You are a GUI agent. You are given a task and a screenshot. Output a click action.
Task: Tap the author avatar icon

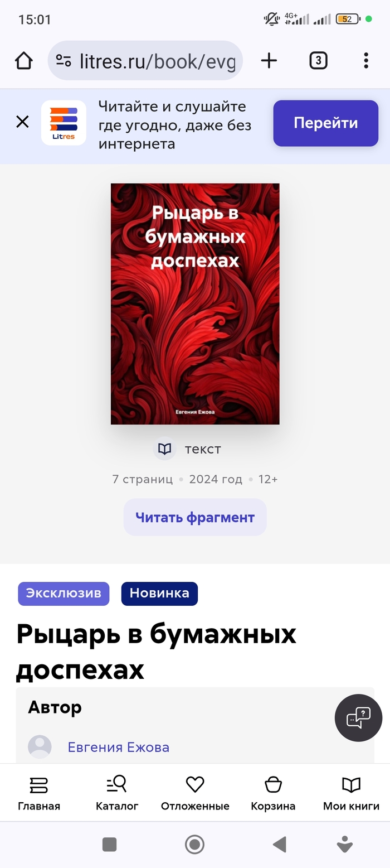(40, 746)
